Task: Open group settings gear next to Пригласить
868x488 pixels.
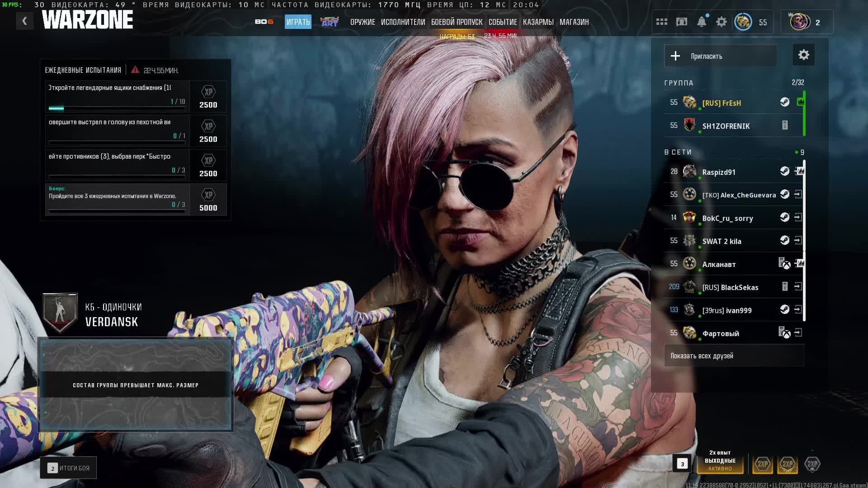Action: point(803,55)
